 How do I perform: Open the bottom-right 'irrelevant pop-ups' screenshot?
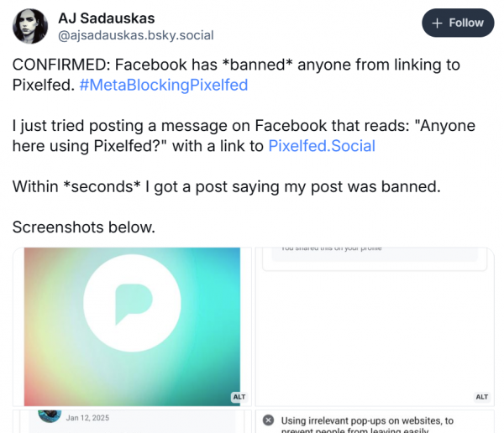pyautogui.click(x=374, y=421)
